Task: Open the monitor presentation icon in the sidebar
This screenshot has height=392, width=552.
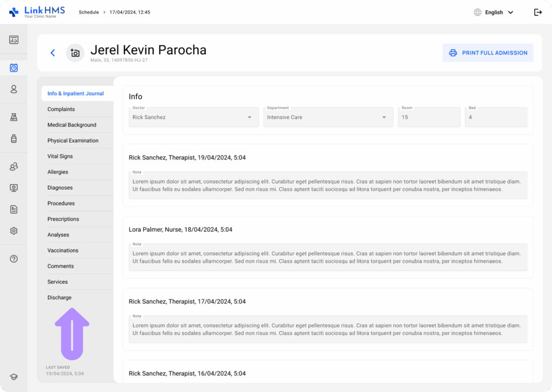Action: pos(13,188)
